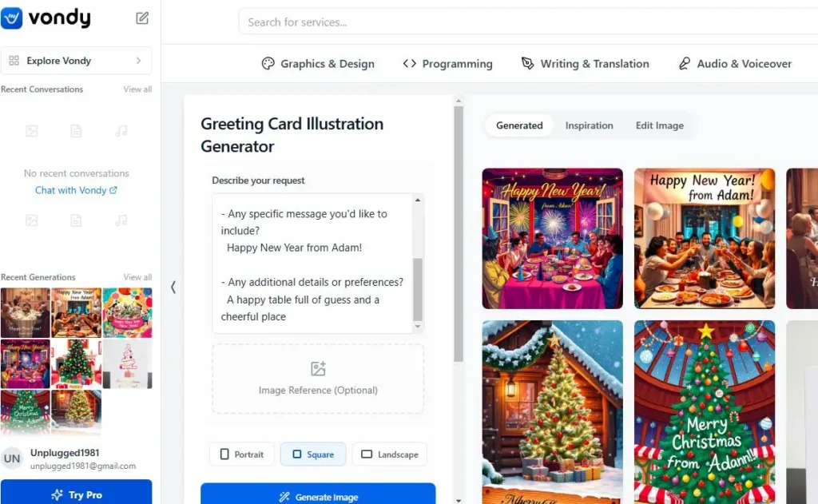Select the Square orientation option
The image size is (818, 504).
(x=313, y=454)
